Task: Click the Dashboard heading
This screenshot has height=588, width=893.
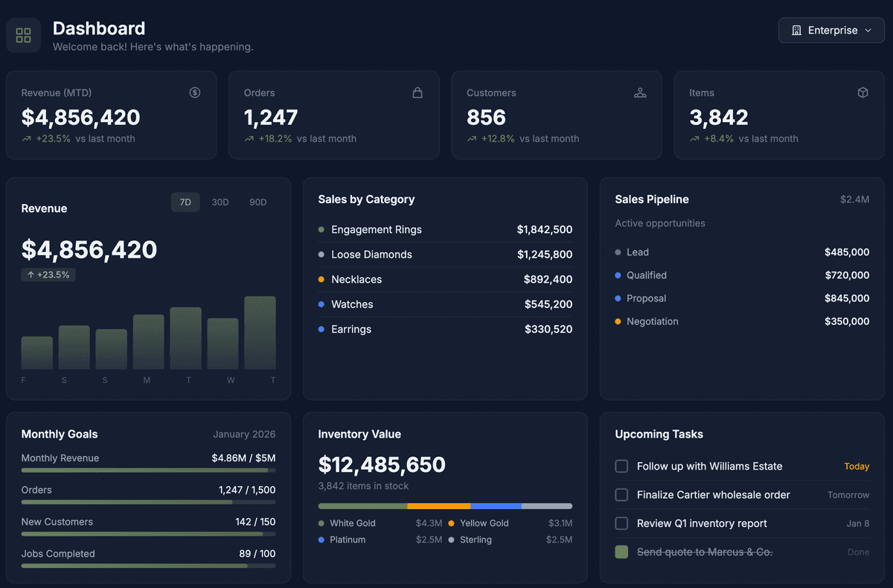Action: click(99, 28)
